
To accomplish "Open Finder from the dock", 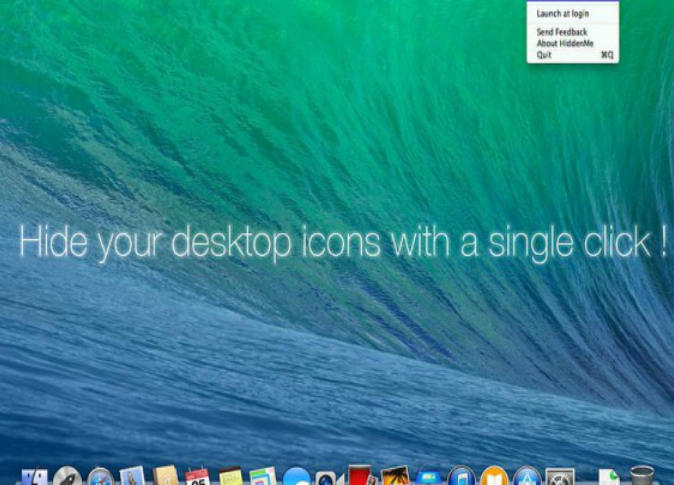I will tap(35, 478).
